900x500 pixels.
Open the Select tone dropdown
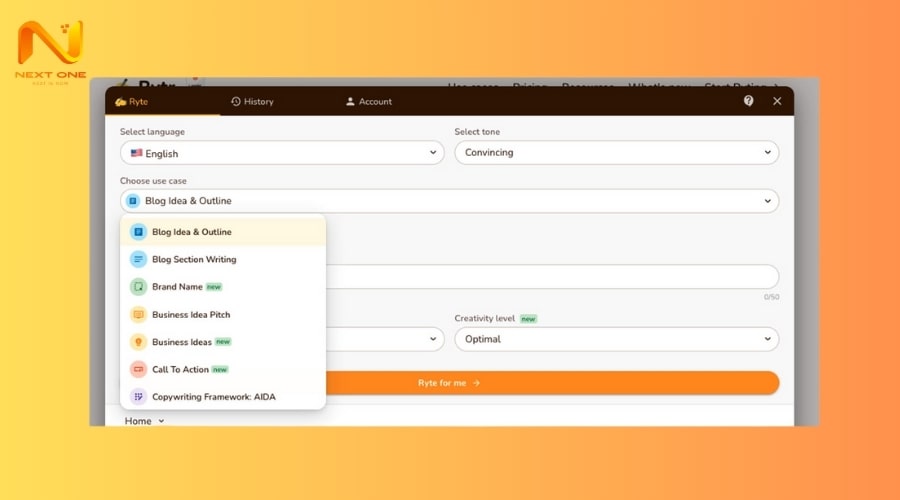(x=616, y=153)
